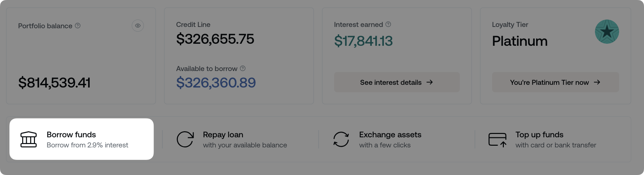The image size is (644, 175).
Task: Open the Exchange assets action title
Action: coord(390,135)
